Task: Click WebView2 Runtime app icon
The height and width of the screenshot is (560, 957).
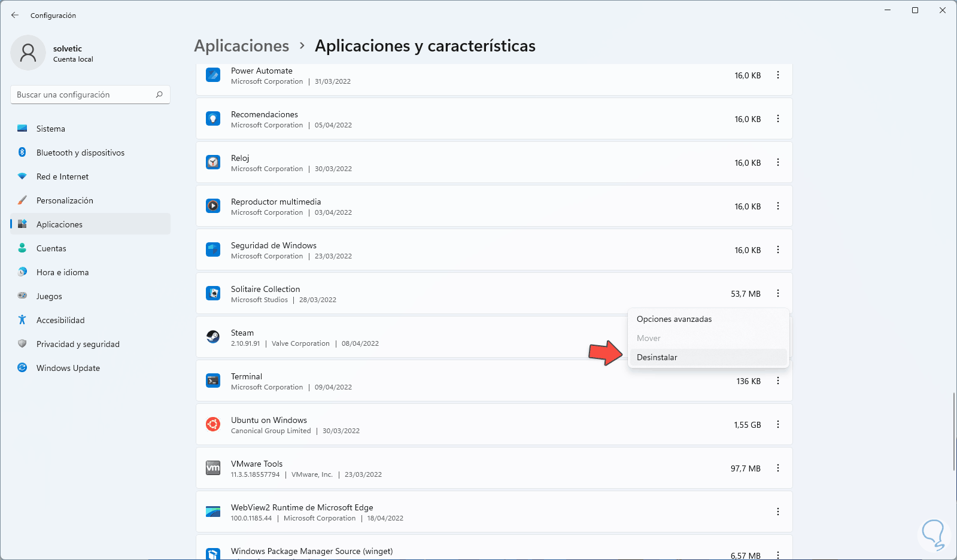Action: pos(213,512)
